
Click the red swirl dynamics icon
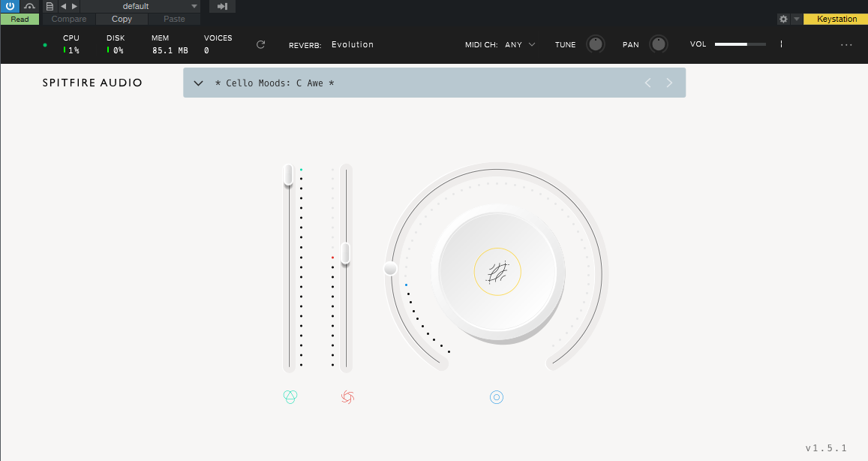coord(347,396)
